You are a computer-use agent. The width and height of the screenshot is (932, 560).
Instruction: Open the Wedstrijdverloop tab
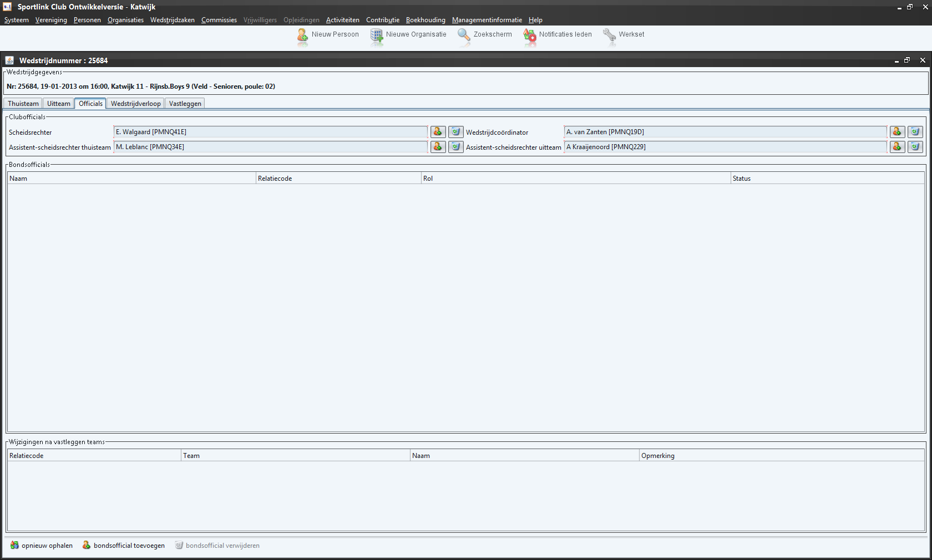click(136, 104)
